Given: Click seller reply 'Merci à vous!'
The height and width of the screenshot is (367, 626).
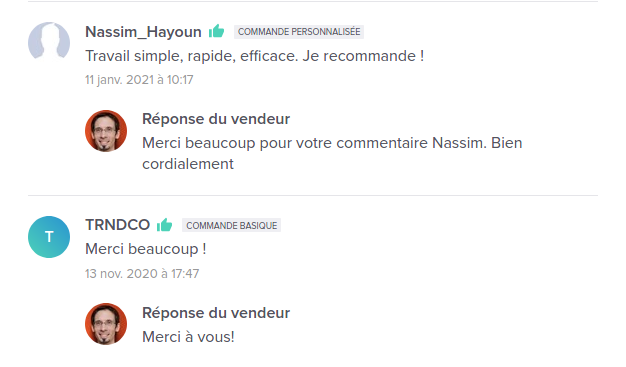Looking at the screenshot, I should coord(188,337).
